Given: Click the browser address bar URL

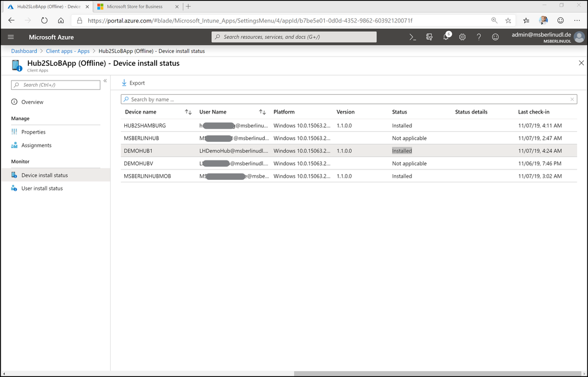Looking at the screenshot, I should click(x=250, y=21).
